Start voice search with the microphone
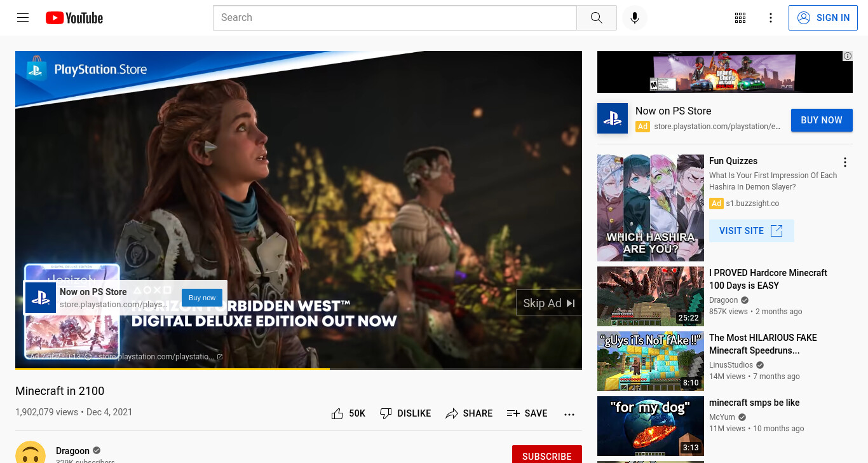Image resolution: width=868 pixels, height=463 pixels. 634,18
